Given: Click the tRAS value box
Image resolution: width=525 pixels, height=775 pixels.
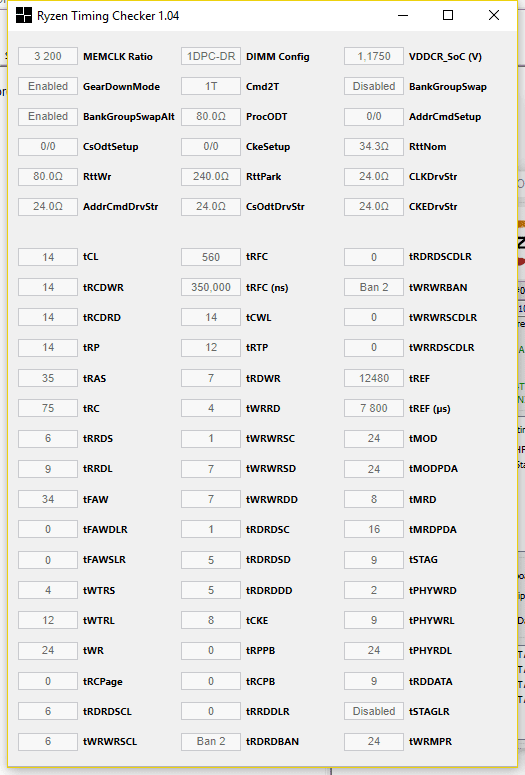Looking at the screenshot, I should pyautogui.click(x=48, y=378).
